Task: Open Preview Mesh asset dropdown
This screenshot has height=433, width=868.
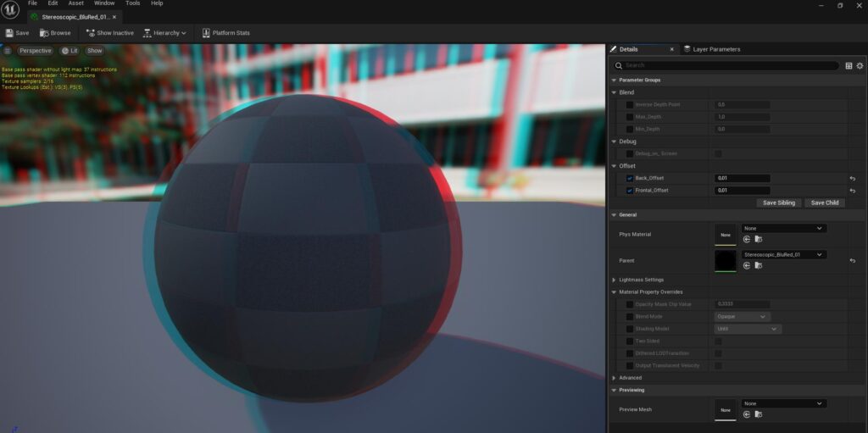Action: point(783,403)
